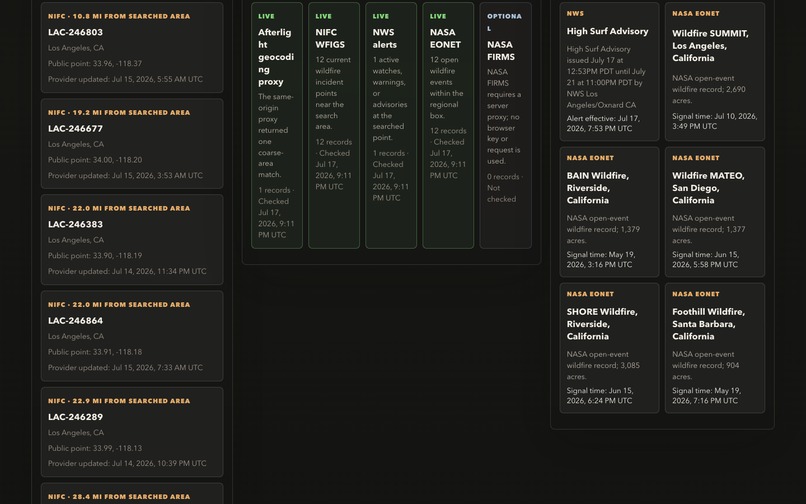This screenshot has height=504, width=806.
Task: Click the NASA FIRMS optional source title
Action: [501, 51]
